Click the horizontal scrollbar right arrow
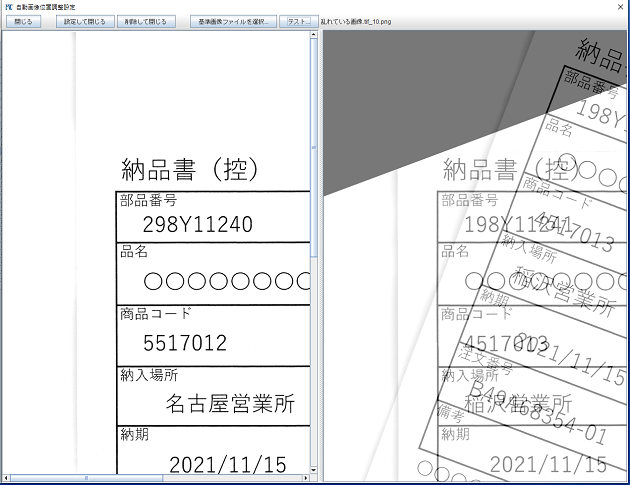Image resolution: width=630 pixels, height=485 pixels. coord(306,478)
